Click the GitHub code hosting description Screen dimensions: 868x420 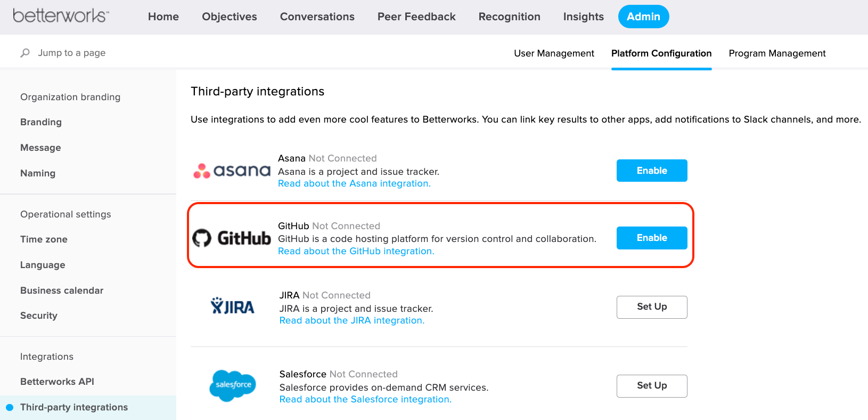pos(437,239)
